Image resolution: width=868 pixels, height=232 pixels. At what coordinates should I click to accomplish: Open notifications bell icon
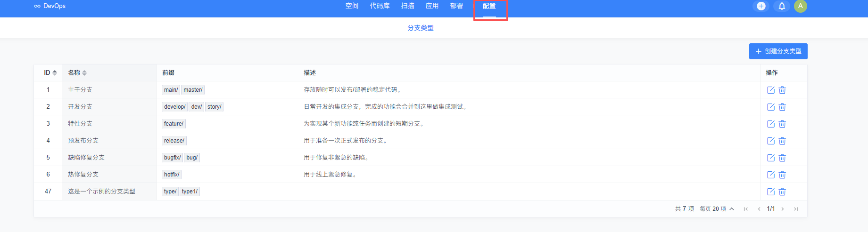pos(782,6)
